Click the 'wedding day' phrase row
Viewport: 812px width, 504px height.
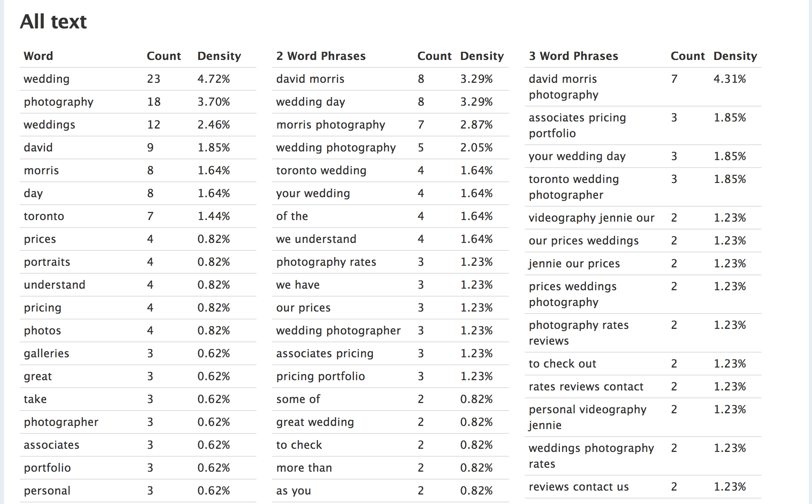391,102
